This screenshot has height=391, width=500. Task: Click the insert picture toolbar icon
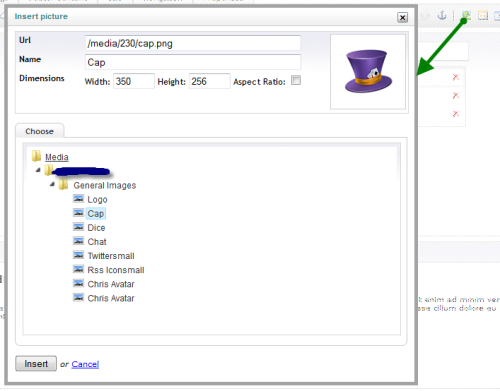click(466, 15)
